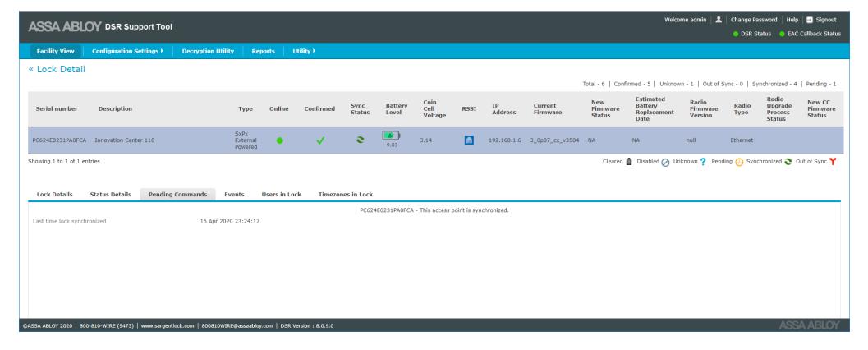Image resolution: width=868 pixels, height=350 pixels.
Task: Switch to the Status Details tab
Action: (111, 195)
